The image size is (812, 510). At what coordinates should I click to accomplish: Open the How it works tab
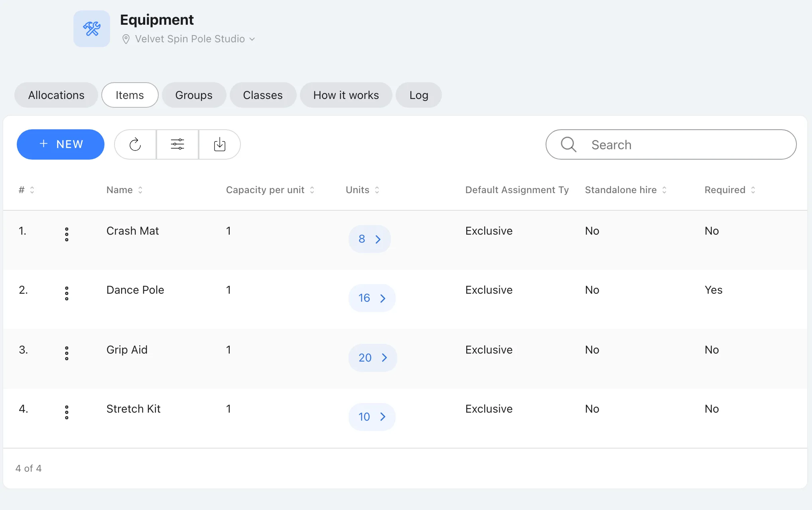coord(346,95)
